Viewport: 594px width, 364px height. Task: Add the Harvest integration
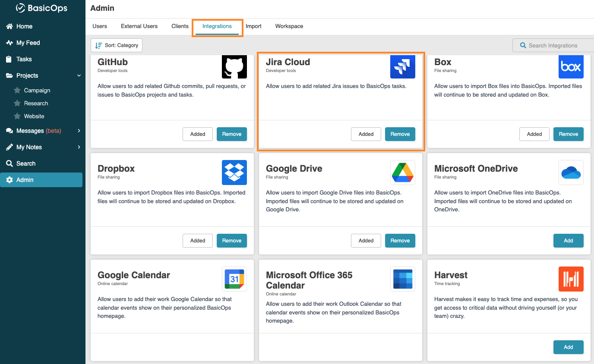coord(569,347)
